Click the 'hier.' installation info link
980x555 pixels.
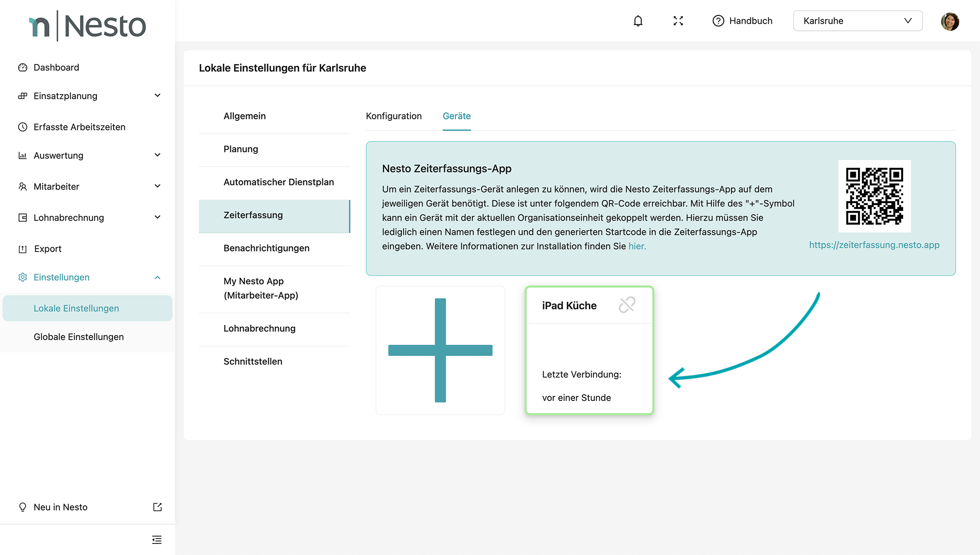(x=637, y=246)
